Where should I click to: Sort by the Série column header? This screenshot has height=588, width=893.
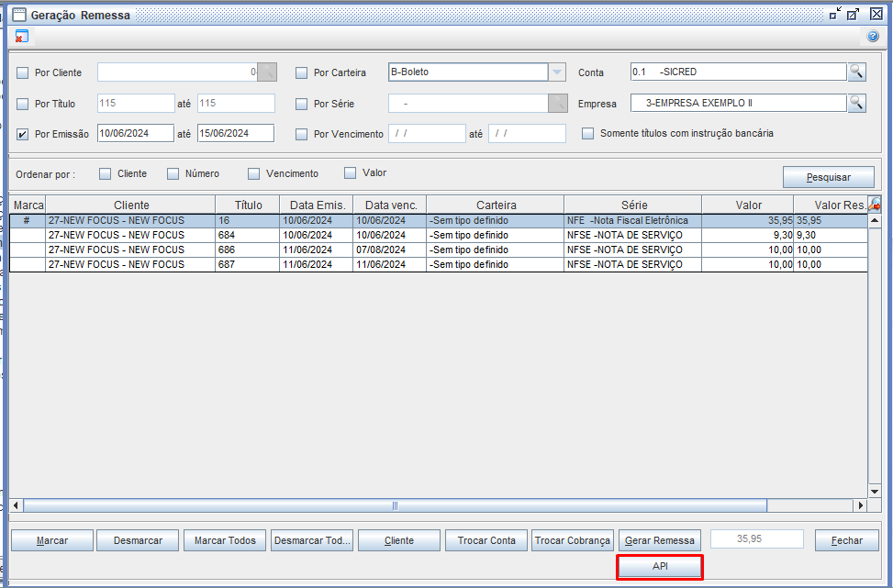pos(633,205)
